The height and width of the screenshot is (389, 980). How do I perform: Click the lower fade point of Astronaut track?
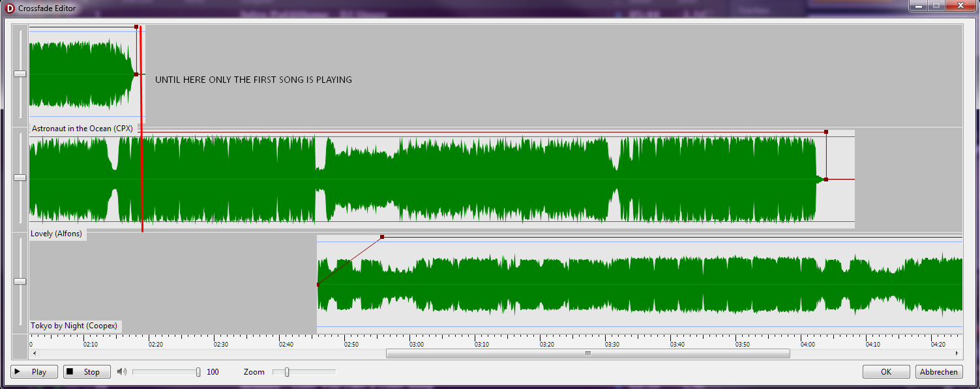click(x=136, y=74)
